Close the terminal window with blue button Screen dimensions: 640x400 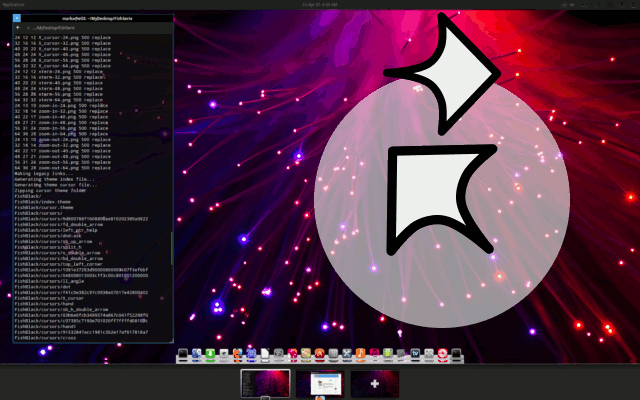[x=17, y=18]
